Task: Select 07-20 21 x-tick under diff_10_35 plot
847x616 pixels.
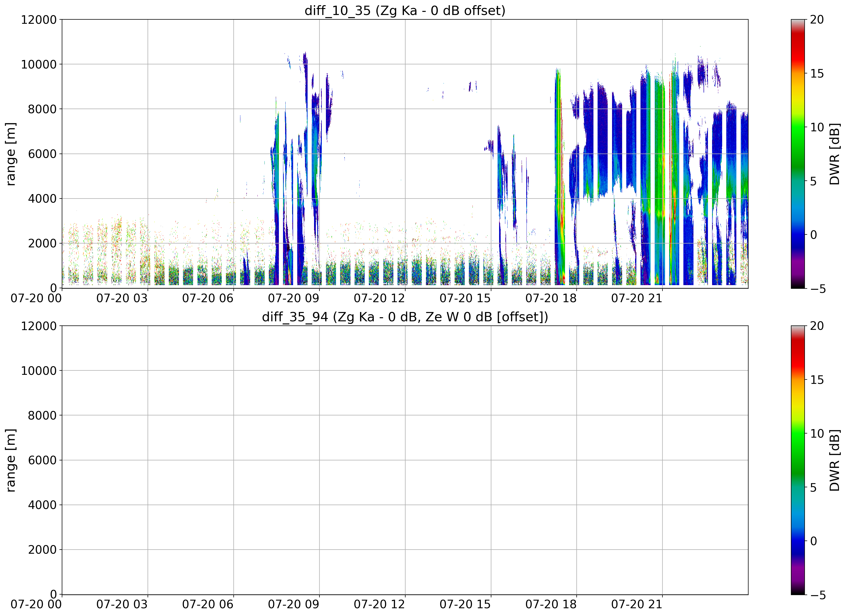Action: (637, 298)
